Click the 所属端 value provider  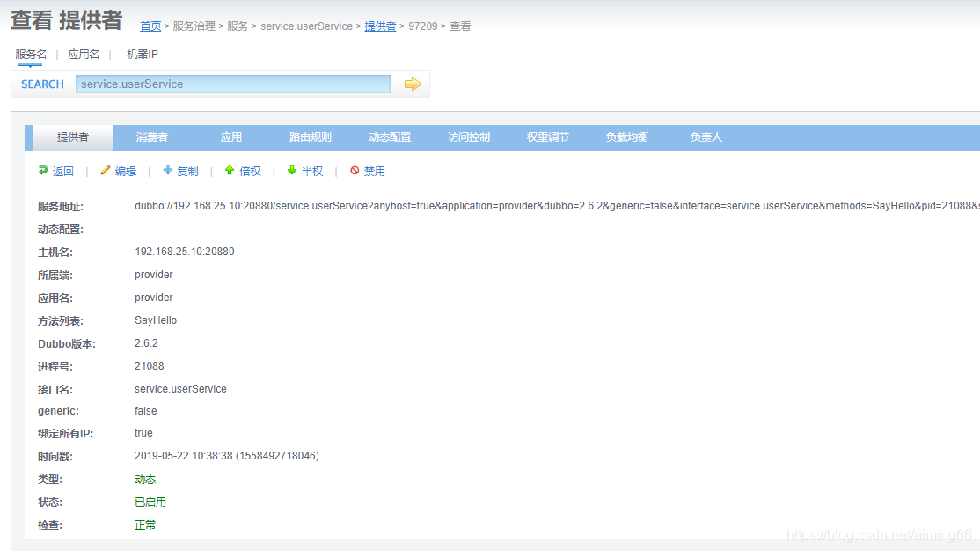(154, 275)
